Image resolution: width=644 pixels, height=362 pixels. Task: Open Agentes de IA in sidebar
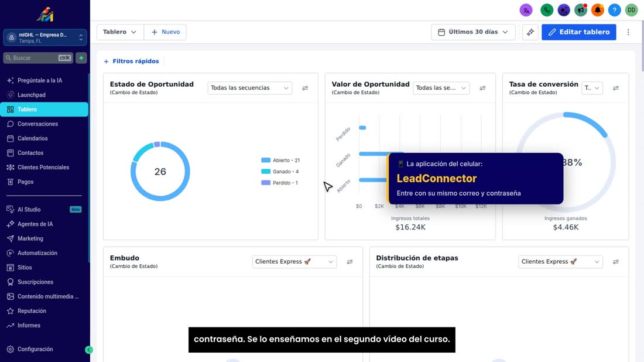pyautogui.click(x=44, y=224)
